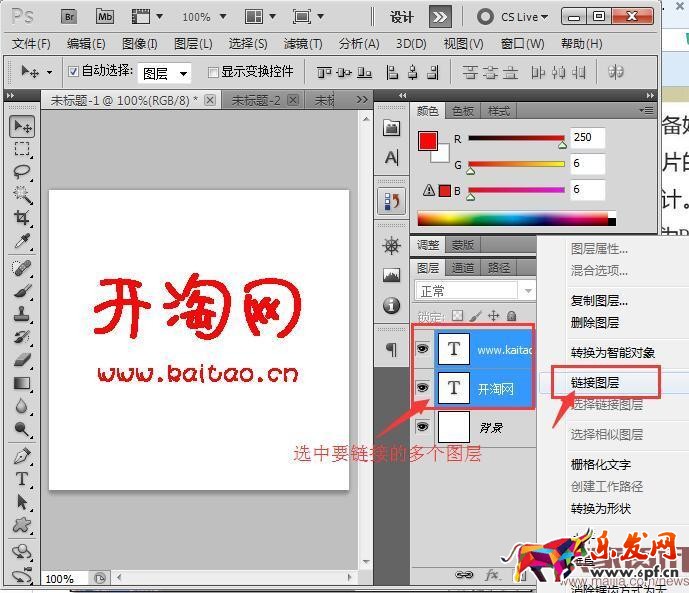Open the Auto-Select 图层 dropdown
Image resolution: width=689 pixels, height=593 pixels.
click(164, 73)
